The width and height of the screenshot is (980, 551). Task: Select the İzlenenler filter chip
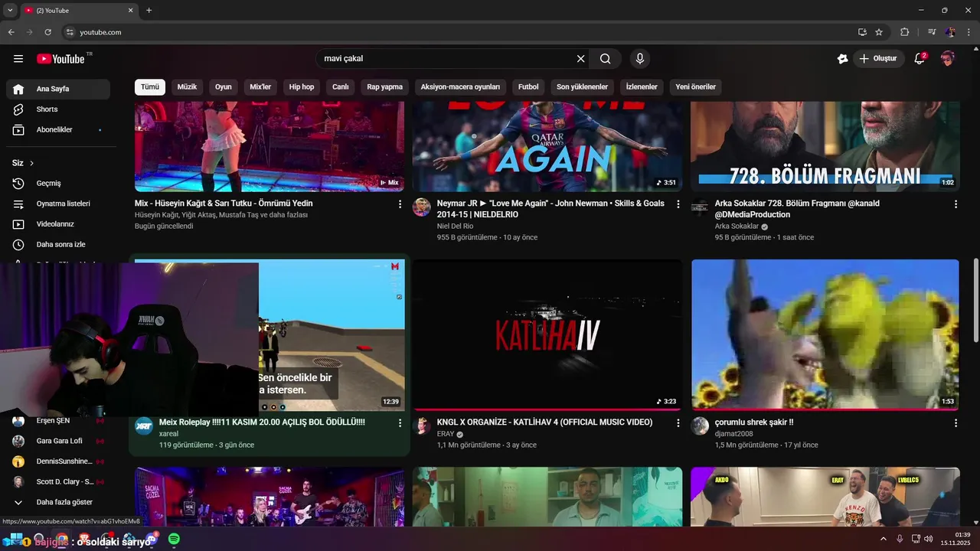click(x=642, y=87)
